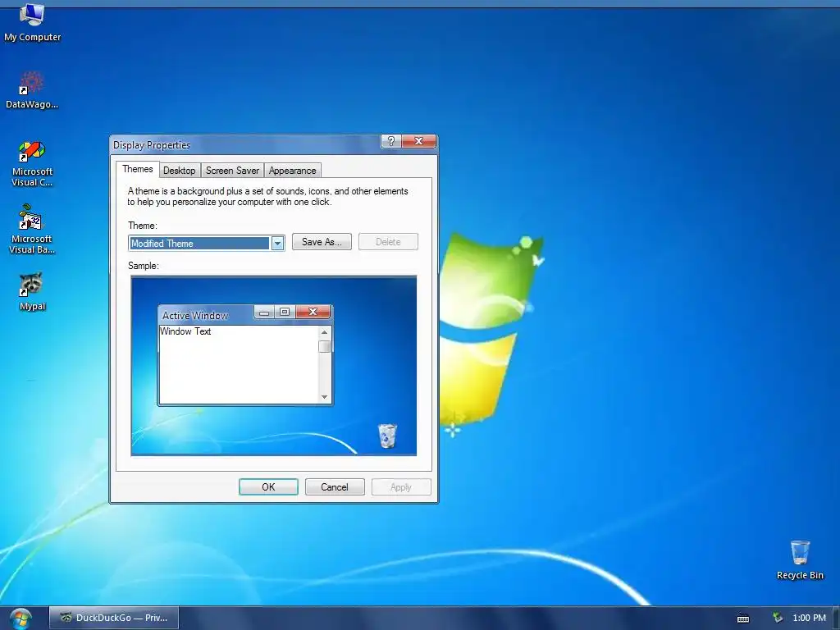The image size is (840, 630).
Task: Click the Apply button
Action: [400, 487]
